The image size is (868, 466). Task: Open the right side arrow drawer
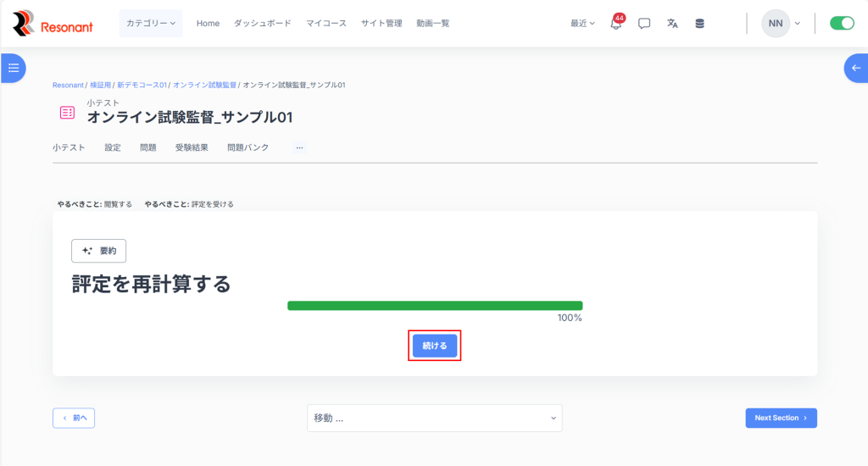855,68
